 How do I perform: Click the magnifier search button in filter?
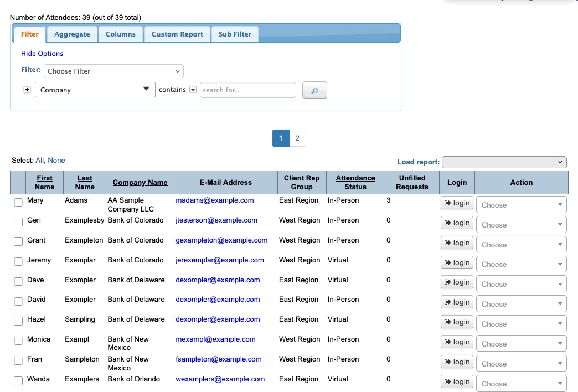coord(314,90)
